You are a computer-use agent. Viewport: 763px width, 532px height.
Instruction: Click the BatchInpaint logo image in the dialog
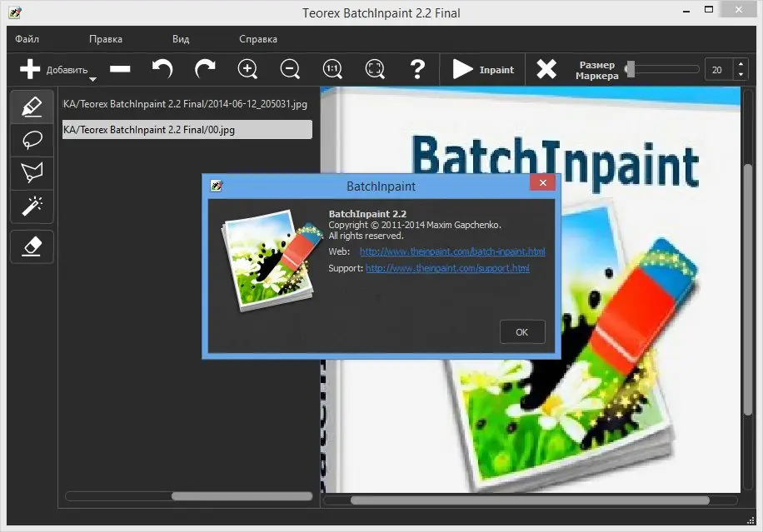(272, 260)
